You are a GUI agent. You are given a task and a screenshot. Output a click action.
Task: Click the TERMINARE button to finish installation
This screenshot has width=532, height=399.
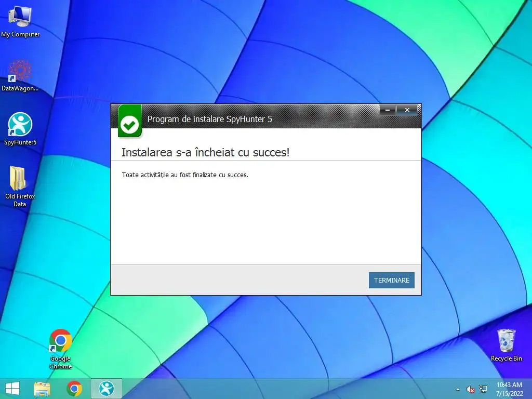[x=392, y=280]
